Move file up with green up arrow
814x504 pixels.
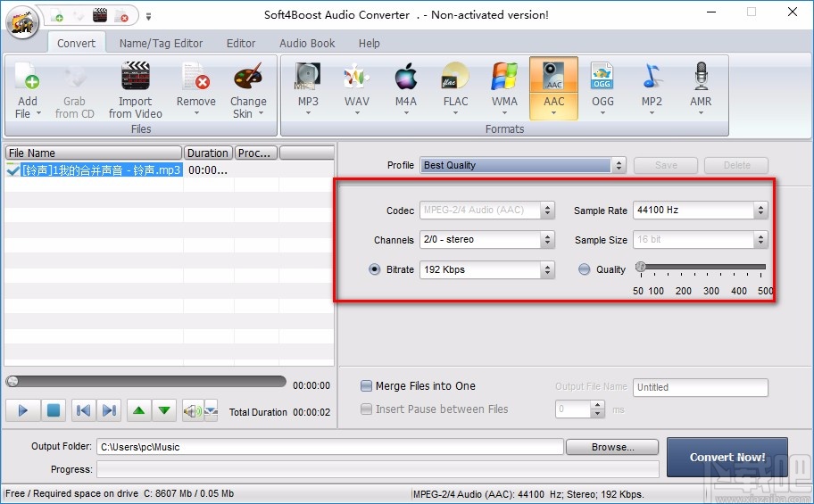pos(138,410)
